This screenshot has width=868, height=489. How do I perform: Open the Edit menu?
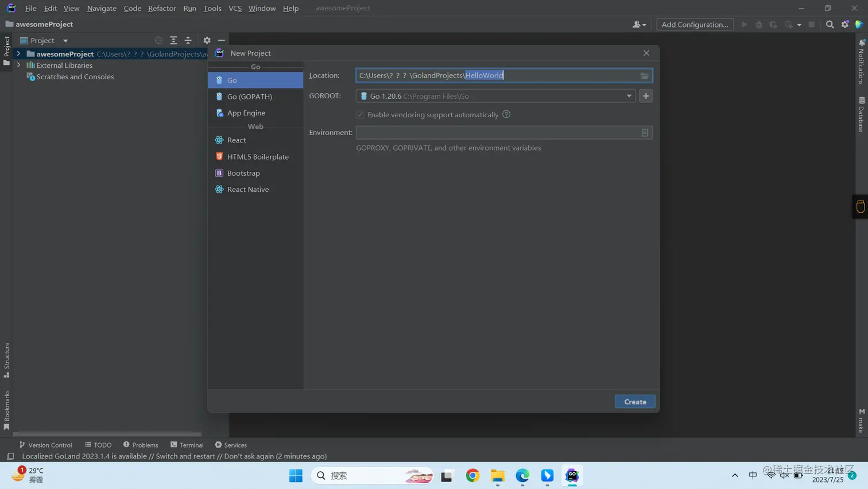tap(51, 8)
